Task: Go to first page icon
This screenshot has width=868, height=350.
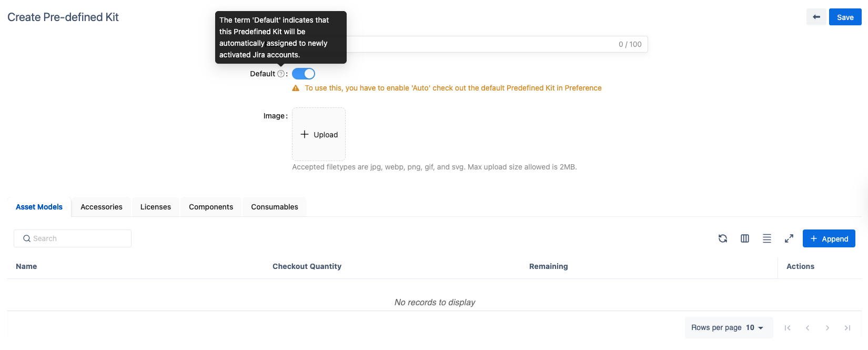Action: coord(788,328)
